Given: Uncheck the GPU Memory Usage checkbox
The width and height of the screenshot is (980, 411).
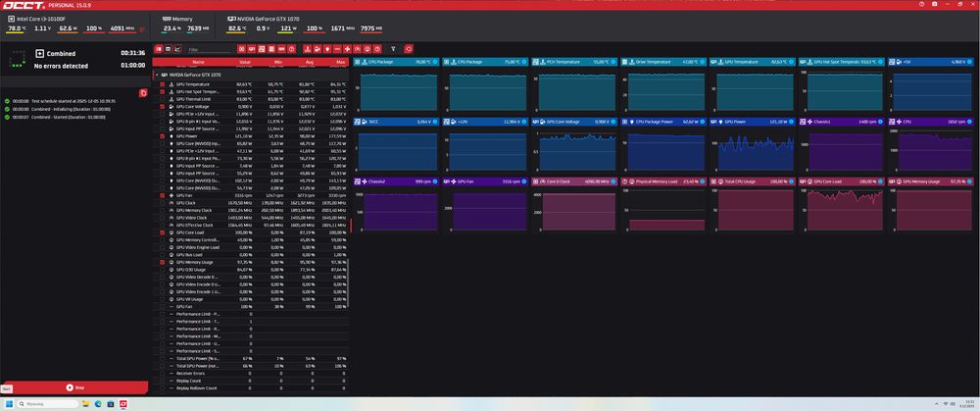Looking at the screenshot, I should (163, 263).
